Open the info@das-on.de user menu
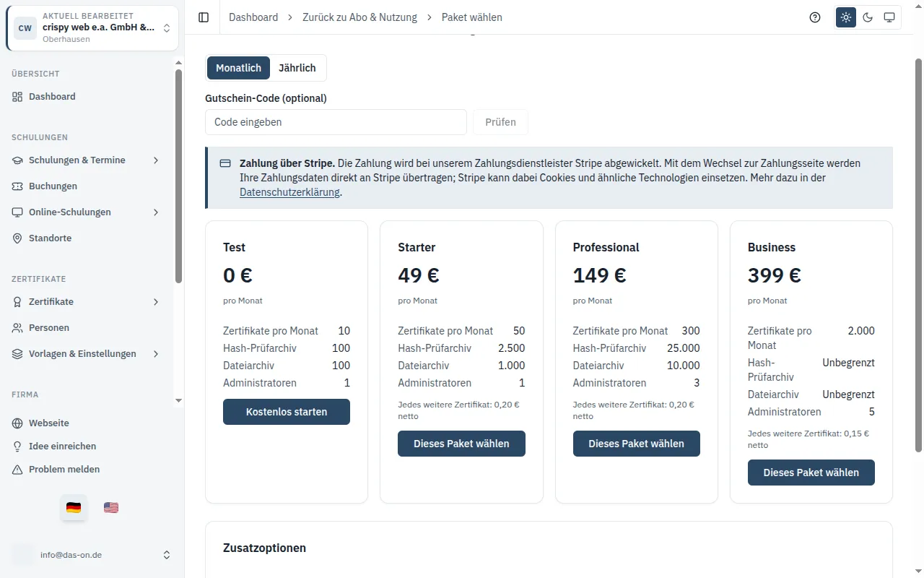 92,555
